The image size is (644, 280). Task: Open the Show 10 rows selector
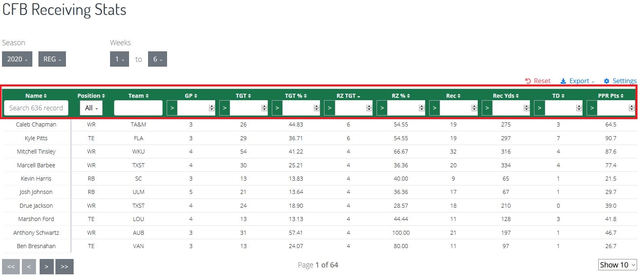(617, 265)
